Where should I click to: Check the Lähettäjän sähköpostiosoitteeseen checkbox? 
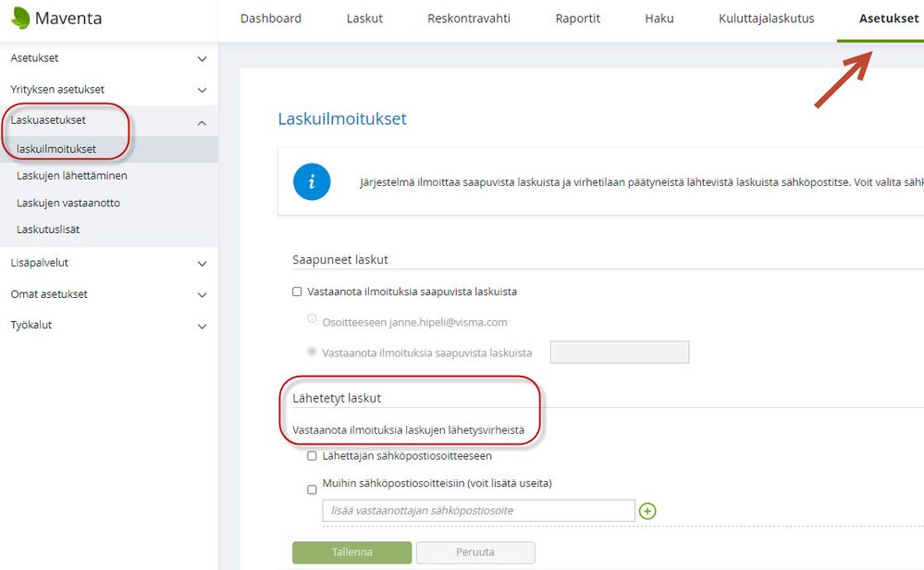click(313, 456)
